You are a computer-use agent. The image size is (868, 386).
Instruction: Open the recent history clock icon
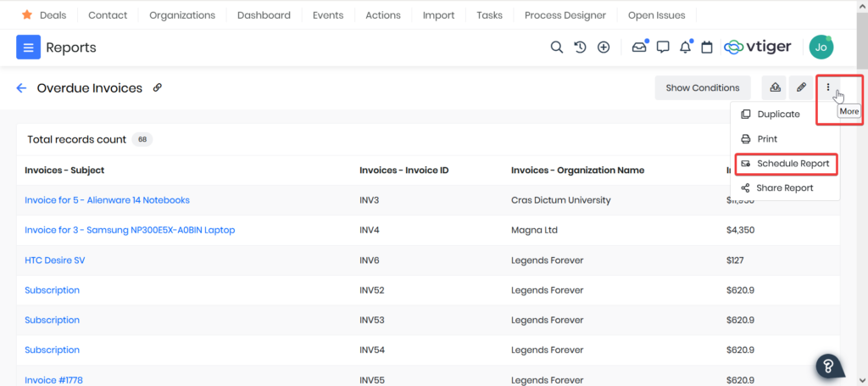pyautogui.click(x=580, y=48)
